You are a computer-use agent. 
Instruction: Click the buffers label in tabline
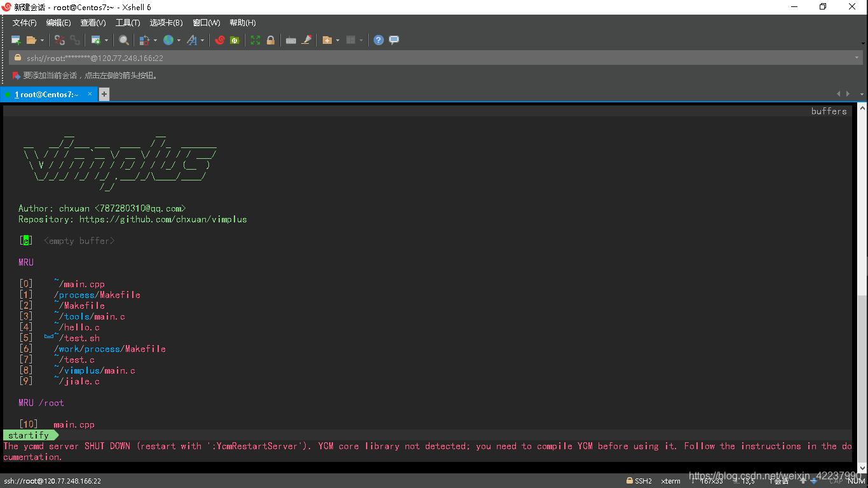coord(829,111)
